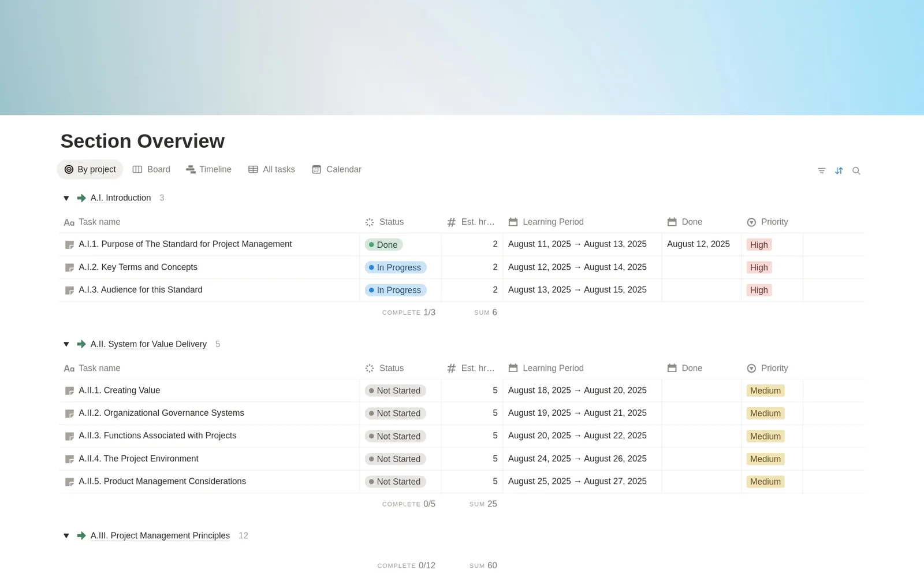This screenshot has height=577, width=924.
Task: Click date range August 11, 2025 → August 13, 2025
Action: pyautogui.click(x=577, y=244)
